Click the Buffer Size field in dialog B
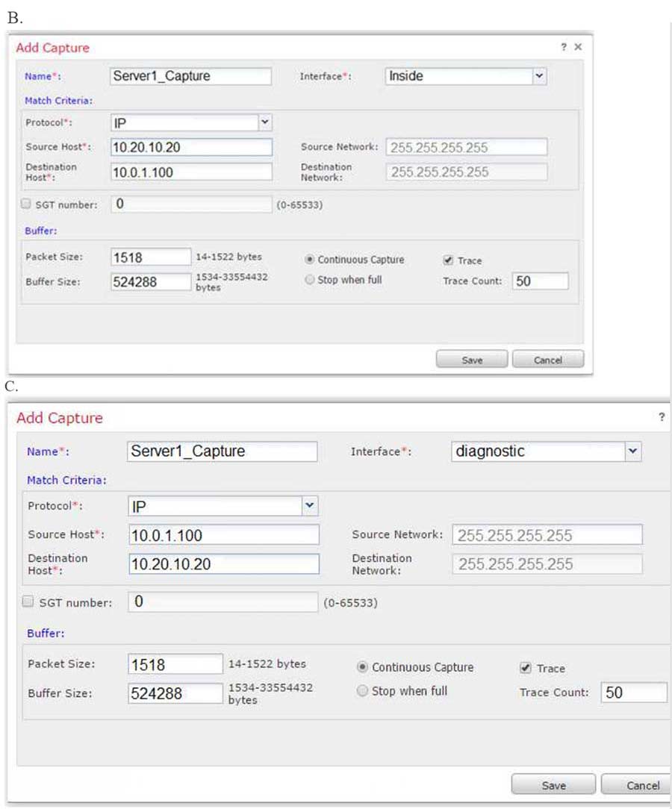This screenshot has width=672, height=809. (x=151, y=282)
